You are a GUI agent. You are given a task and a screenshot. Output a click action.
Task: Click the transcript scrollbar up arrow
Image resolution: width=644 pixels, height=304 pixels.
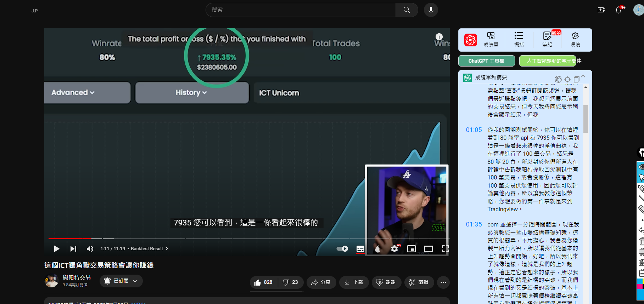pyautogui.click(x=586, y=87)
